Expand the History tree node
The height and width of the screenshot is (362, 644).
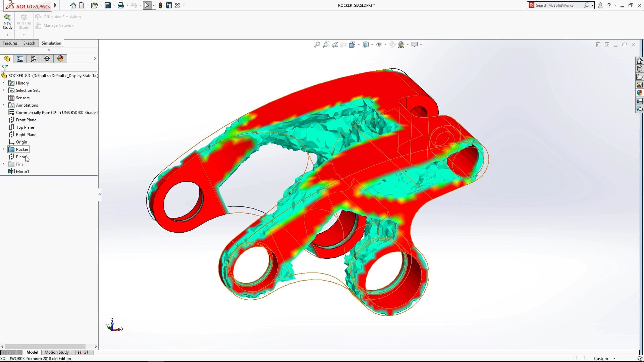point(3,83)
